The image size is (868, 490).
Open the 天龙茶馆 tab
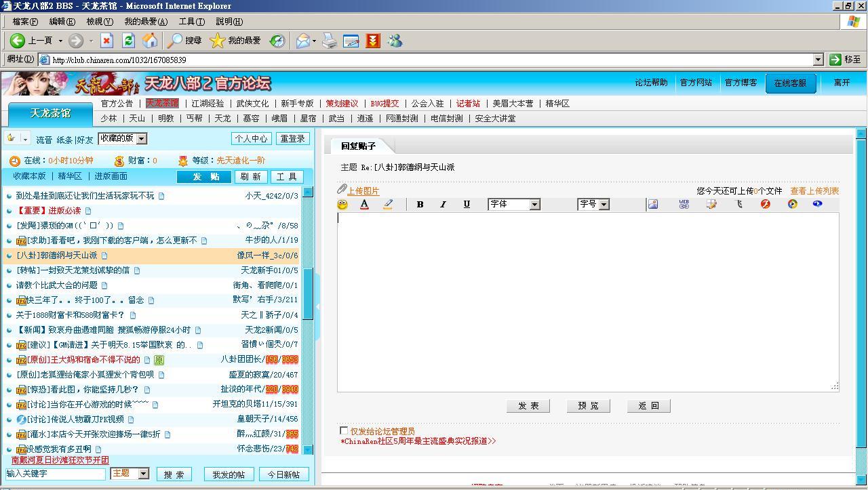tap(51, 113)
